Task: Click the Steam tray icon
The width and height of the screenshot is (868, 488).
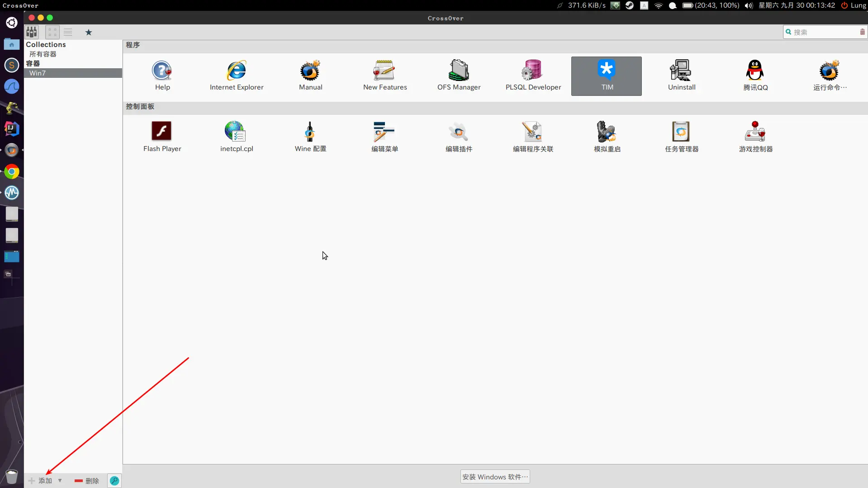Action: 629,5
